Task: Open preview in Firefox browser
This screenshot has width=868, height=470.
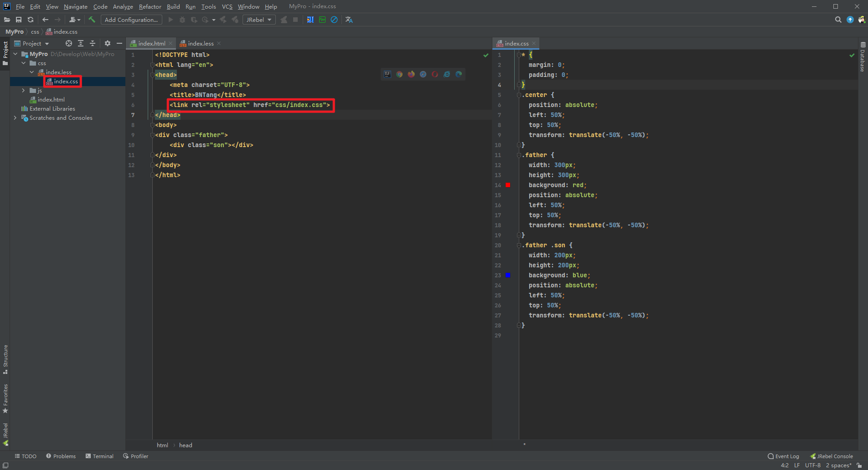Action: pyautogui.click(x=411, y=74)
